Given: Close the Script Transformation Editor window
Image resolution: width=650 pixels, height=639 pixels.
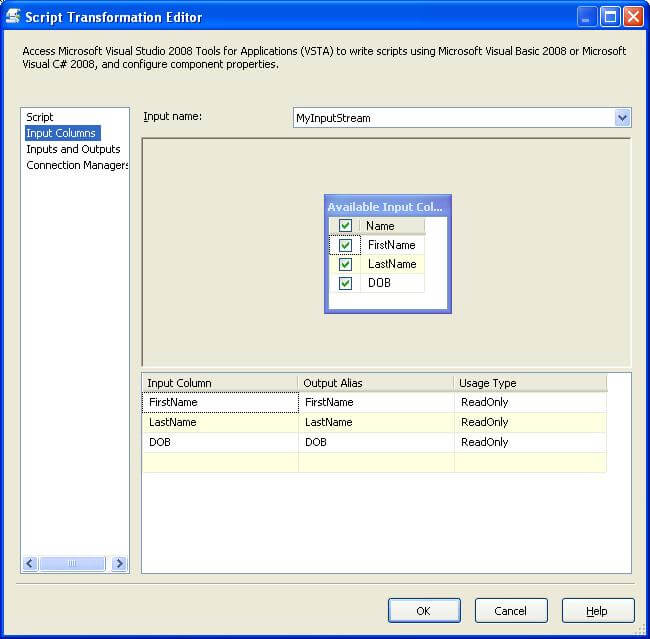Looking at the screenshot, I should (633, 17).
